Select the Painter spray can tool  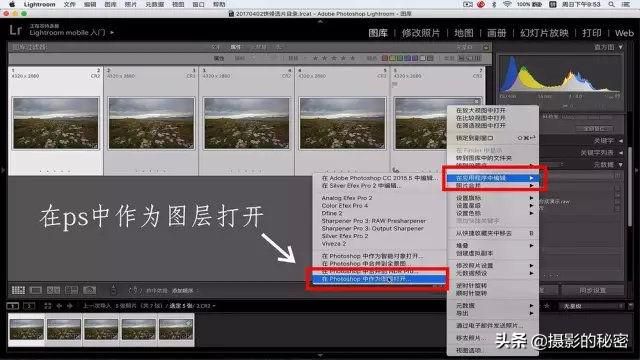pos(113,290)
